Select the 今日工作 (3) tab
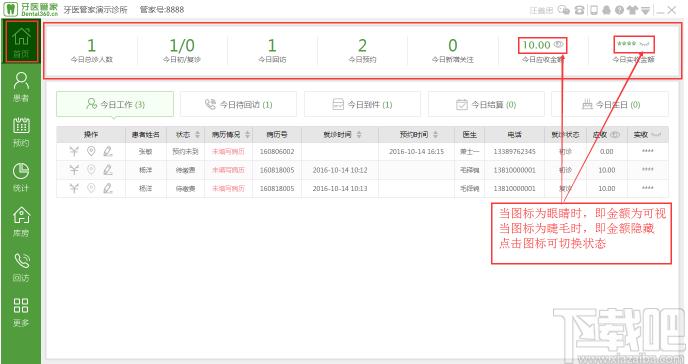 [115, 104]
